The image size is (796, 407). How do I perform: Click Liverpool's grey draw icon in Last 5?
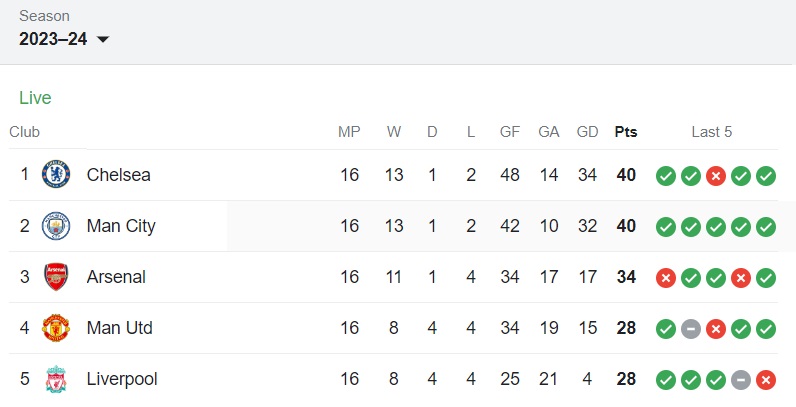coord(741,380)
